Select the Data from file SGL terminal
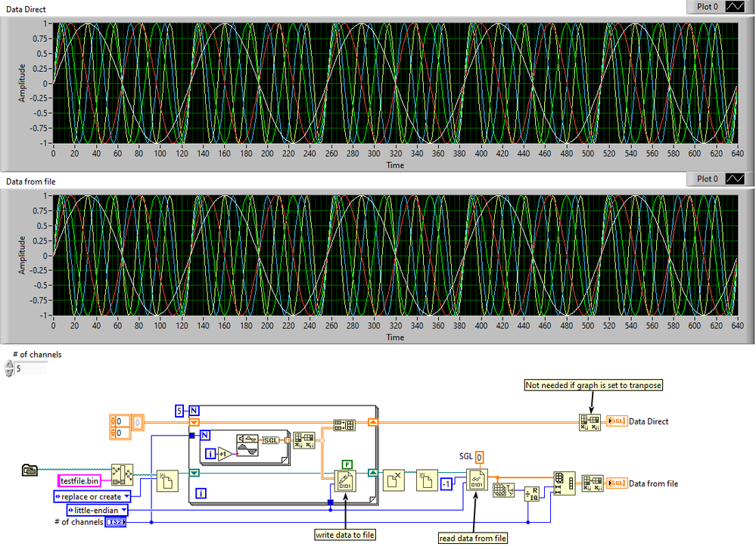 [617, 483]
